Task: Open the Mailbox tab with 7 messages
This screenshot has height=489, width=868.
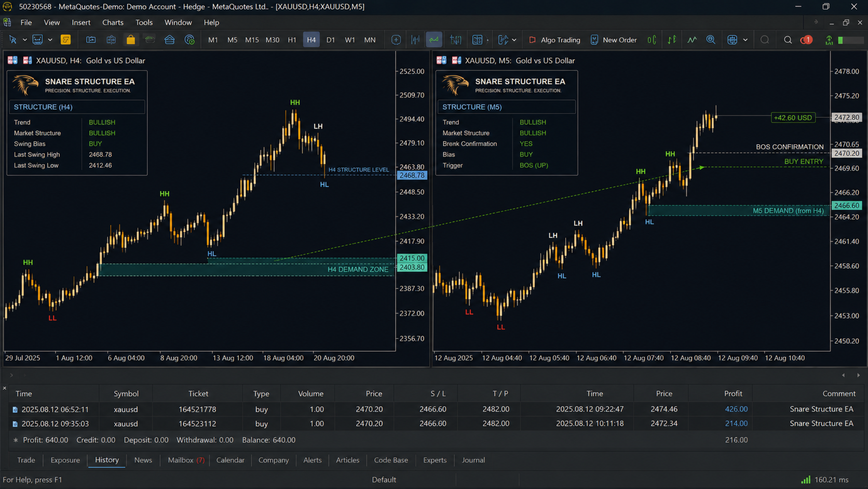Action: (186, 460)
